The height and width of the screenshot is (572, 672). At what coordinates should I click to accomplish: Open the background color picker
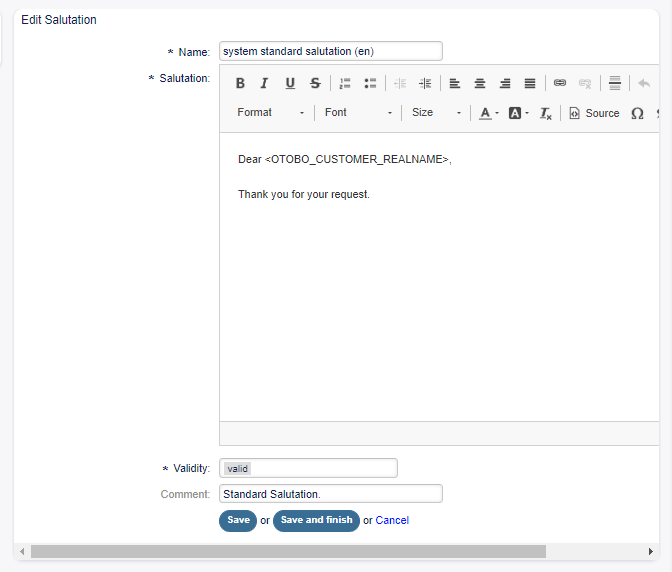[519, 113]
